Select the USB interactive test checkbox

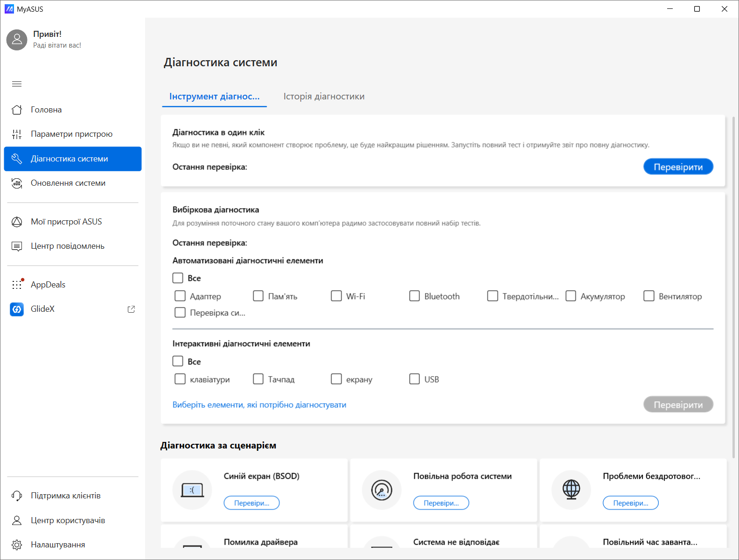pos(414,379)
